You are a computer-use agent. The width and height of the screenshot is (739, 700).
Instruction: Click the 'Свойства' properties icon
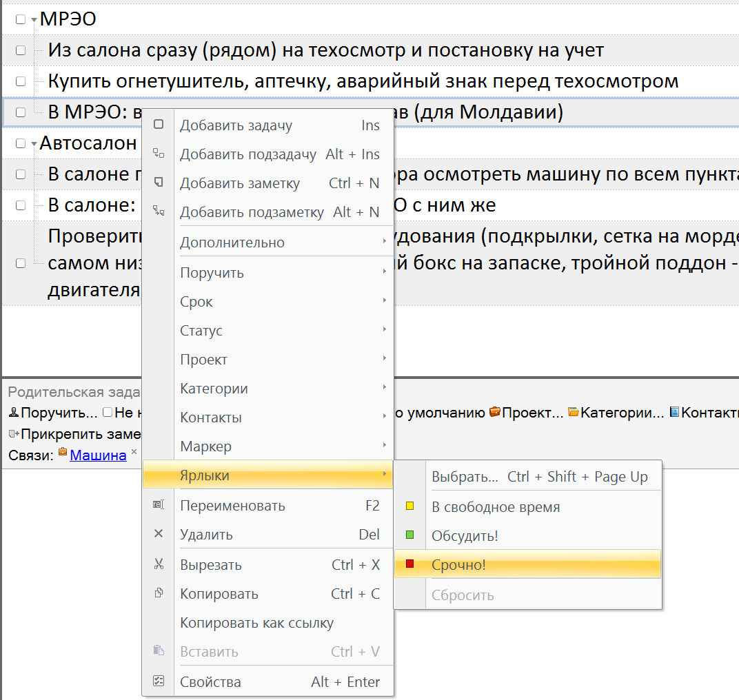(x=159, y=681)
